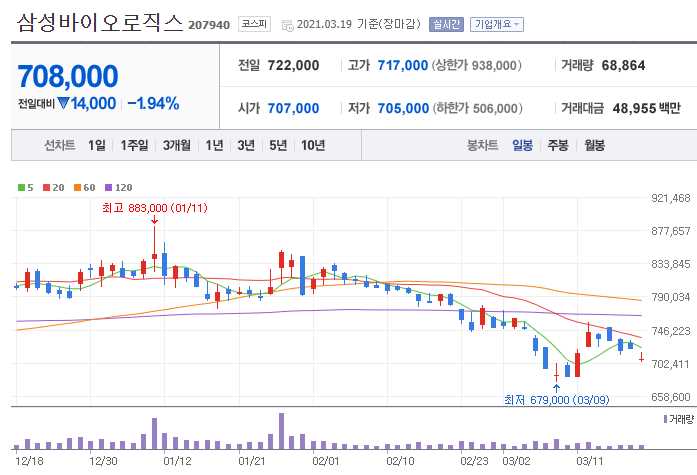The width and height of the screenshot is (697, 475).
Task: Click the 거래량 volume legend marker
Action: pos(665,419)
